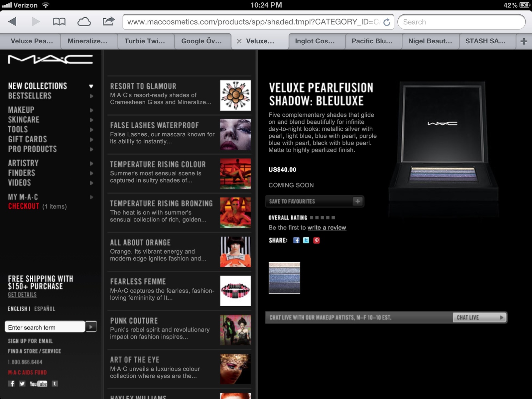This screenshot has width=532, height=399.
Task: Expand the Skincare menu arrow
Action: 91,120
